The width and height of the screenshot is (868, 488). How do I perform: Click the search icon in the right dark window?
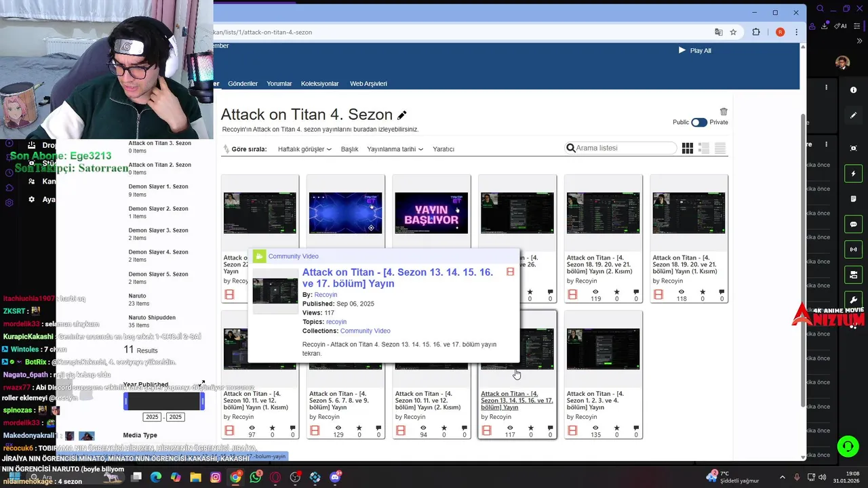click(820, 9)
